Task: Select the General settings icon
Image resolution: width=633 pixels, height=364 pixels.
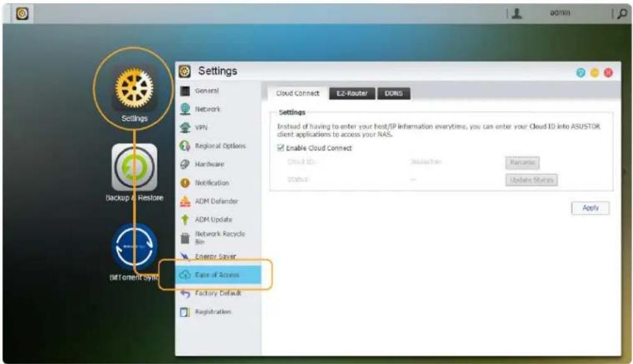Action: click(185, 91)
